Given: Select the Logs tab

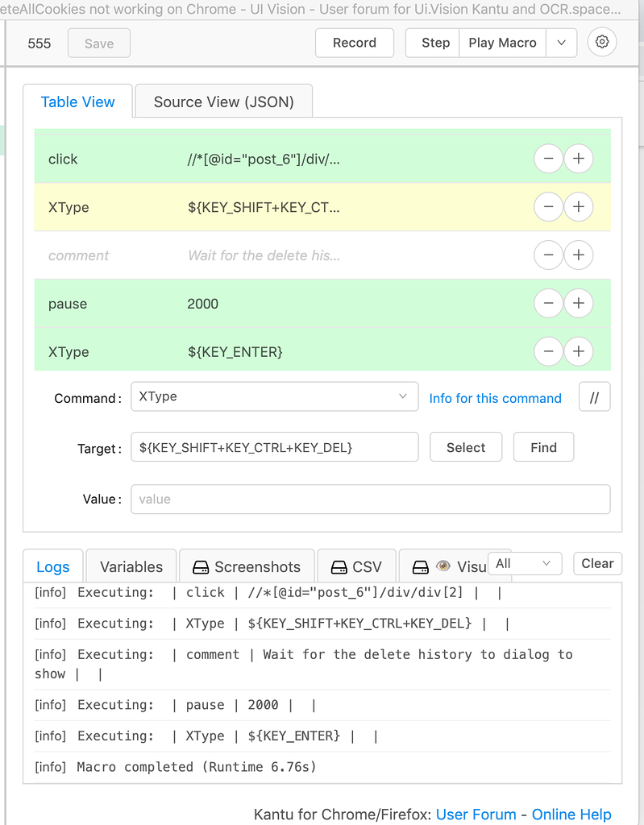Looking at the screenshot, I should coord(52,566).
